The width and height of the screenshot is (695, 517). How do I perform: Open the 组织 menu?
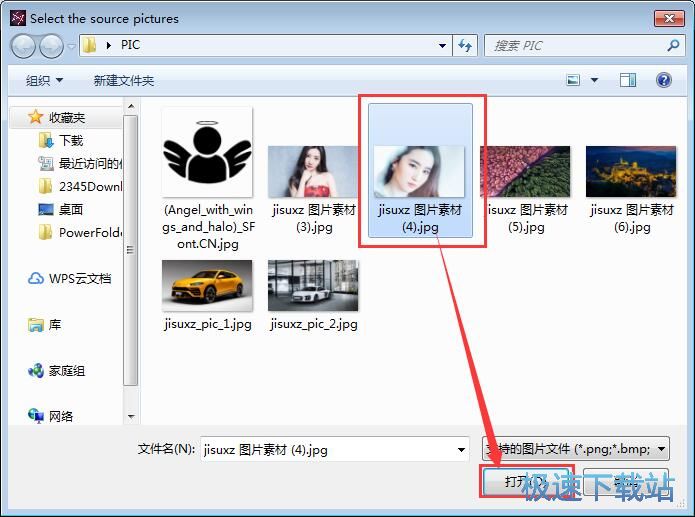44,80
